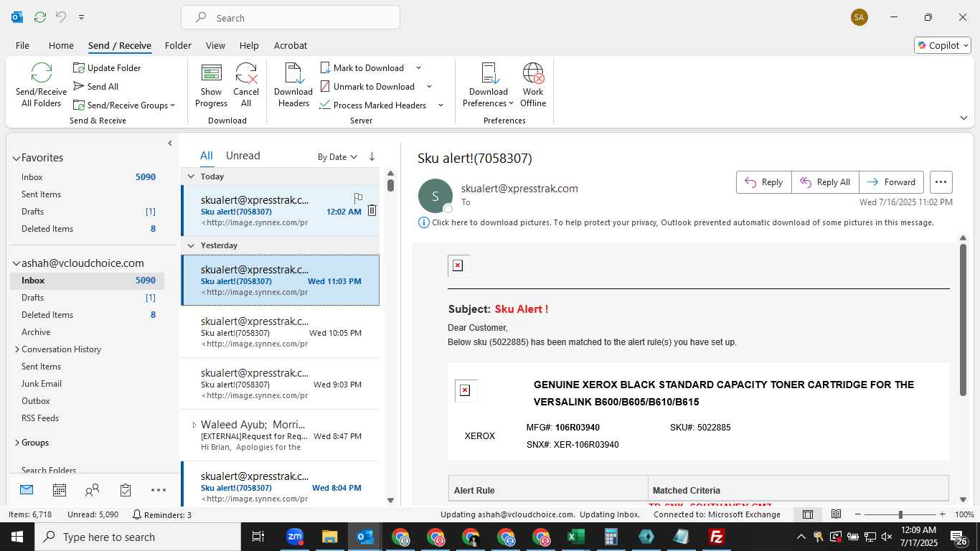The image size is (980, 551).
Task: Switch to the Home tab
Action: pos(61,45)
